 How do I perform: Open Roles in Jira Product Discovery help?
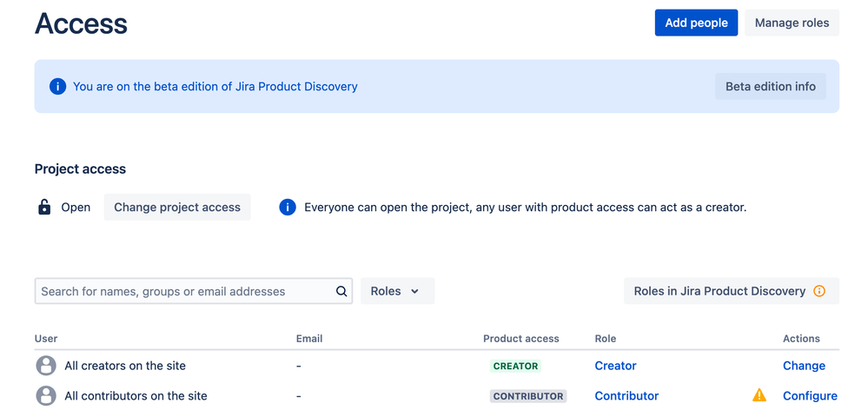pos(732,291)
